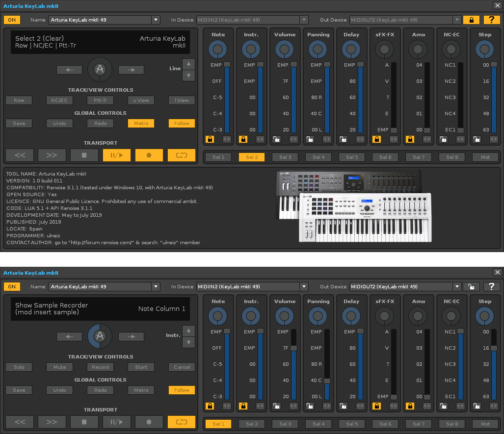The height and width of the screenshot is (434, 504).
Task: Click the Amo column lock in lower window
Action: pos(410,406)
